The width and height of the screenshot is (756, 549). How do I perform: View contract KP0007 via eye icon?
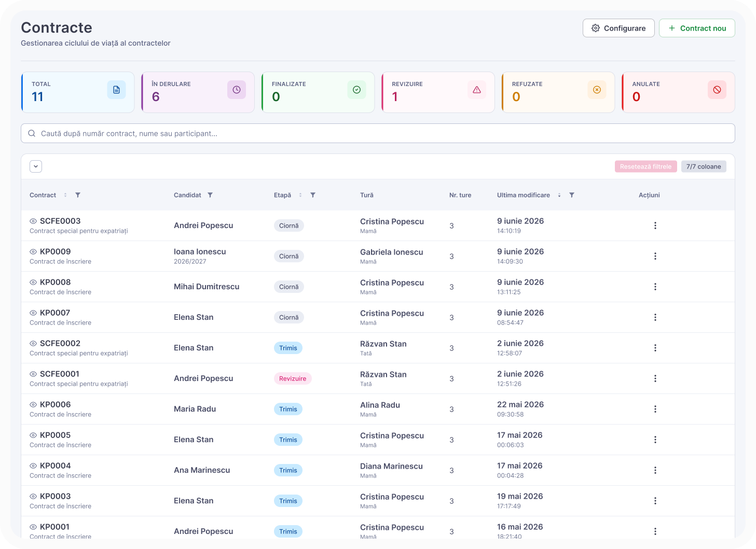coord(33,313)
